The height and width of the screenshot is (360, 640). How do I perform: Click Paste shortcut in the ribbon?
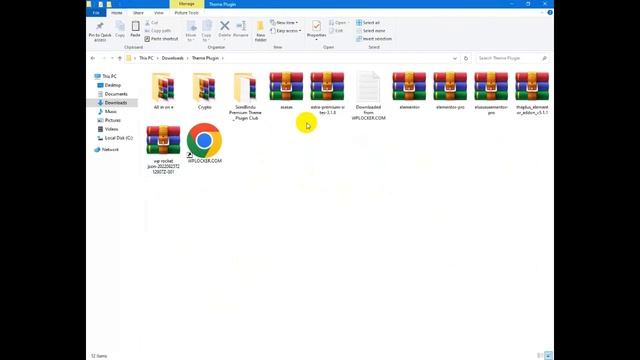[162, 39]
